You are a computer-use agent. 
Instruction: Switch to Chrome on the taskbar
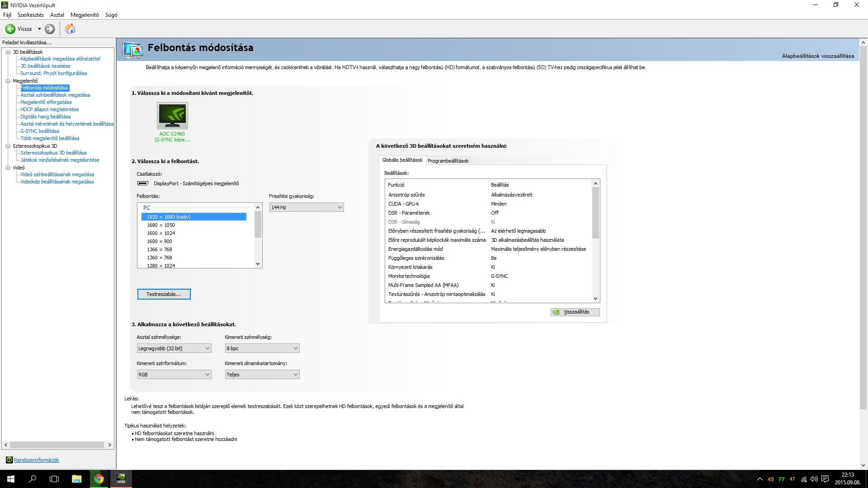[99, 479]
